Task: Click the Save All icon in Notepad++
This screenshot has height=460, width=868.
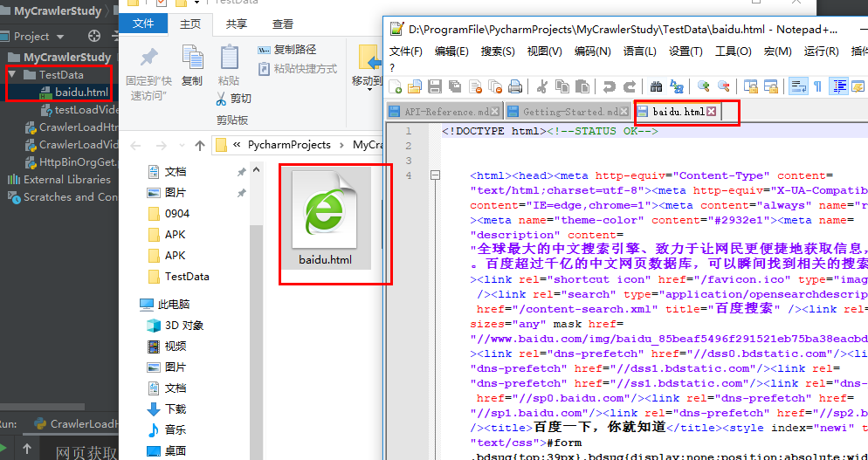Action: coord(455,86)
